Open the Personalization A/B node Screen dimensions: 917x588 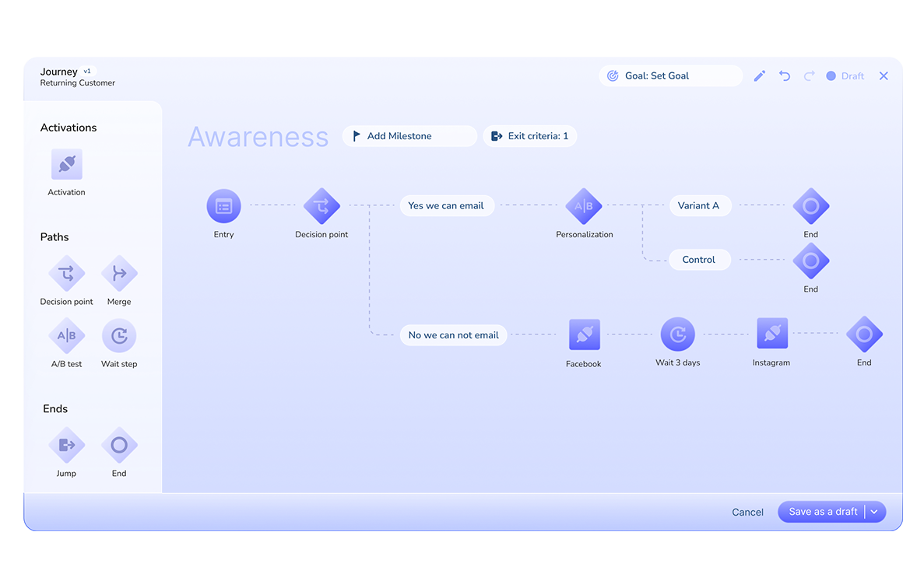click(584, 206)
